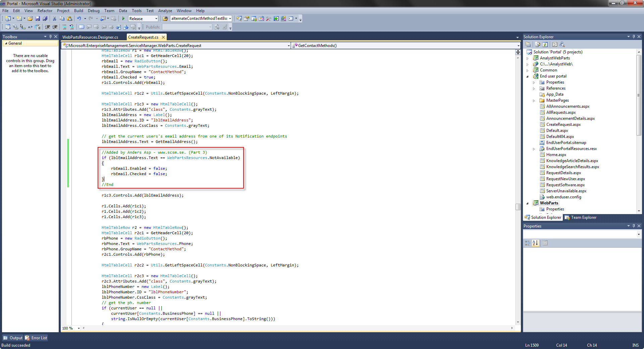This screenshot has height=349, width=644.
Task: Click the Save All icon
Action: 45,18
